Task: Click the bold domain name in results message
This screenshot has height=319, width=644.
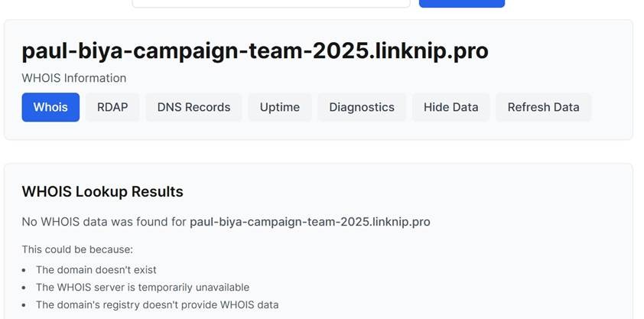Action: [310, 222]
